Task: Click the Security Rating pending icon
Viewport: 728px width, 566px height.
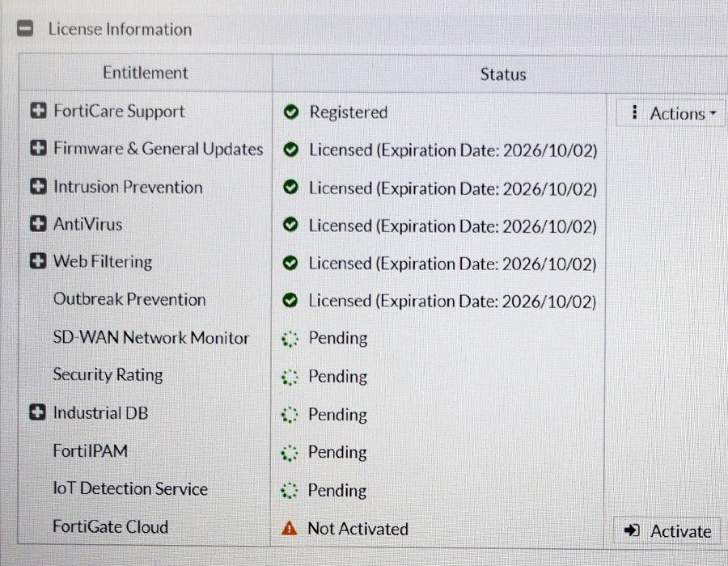Action: click(x=290, y=376)
